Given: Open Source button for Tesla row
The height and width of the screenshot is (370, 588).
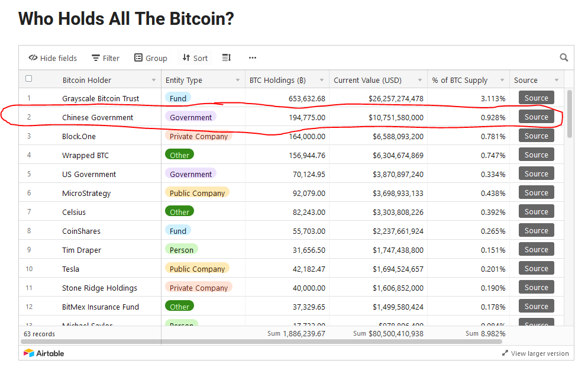Looking at the screenshot, I should tap(537, 268).
